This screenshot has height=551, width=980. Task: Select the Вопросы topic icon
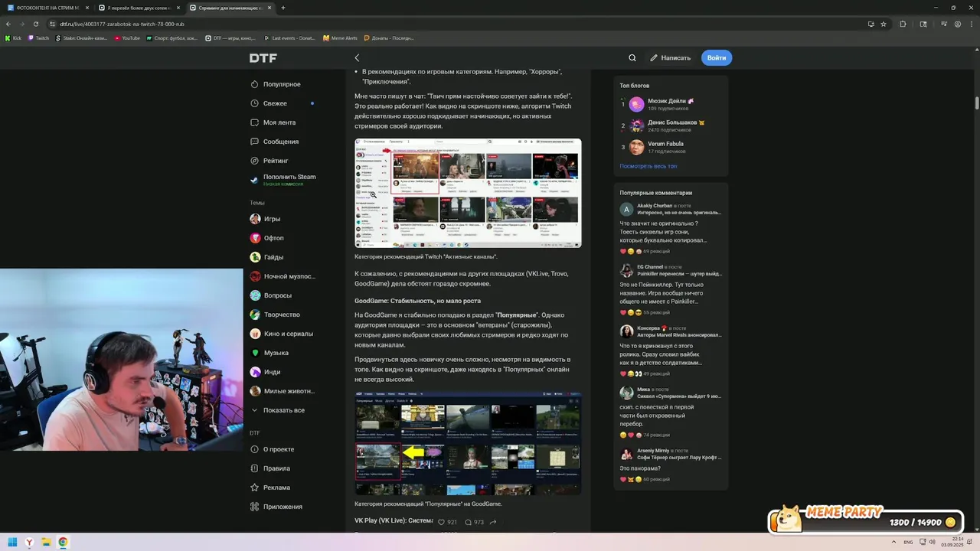click(255, 295)
